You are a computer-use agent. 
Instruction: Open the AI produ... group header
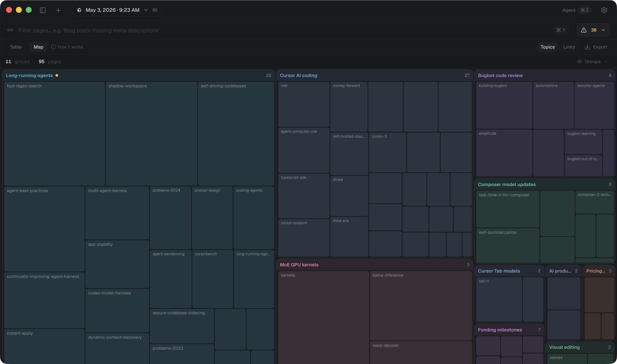point(563,271)
